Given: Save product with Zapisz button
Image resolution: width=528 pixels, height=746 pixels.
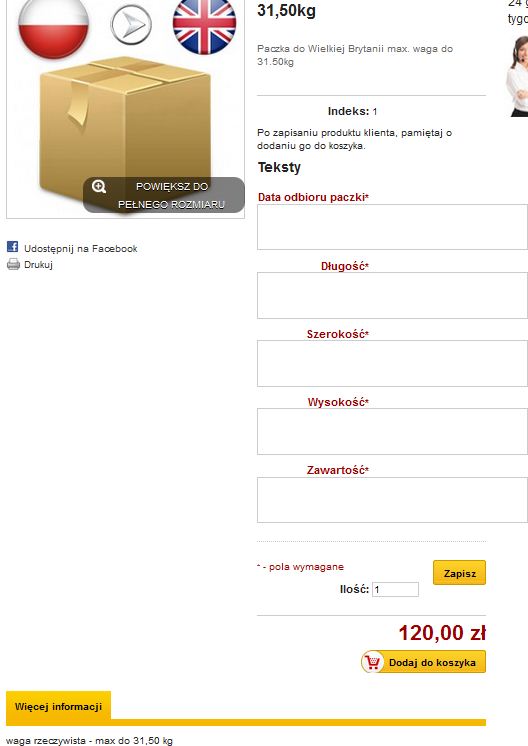Looking at the screenshot, I should tap(460, 573).
